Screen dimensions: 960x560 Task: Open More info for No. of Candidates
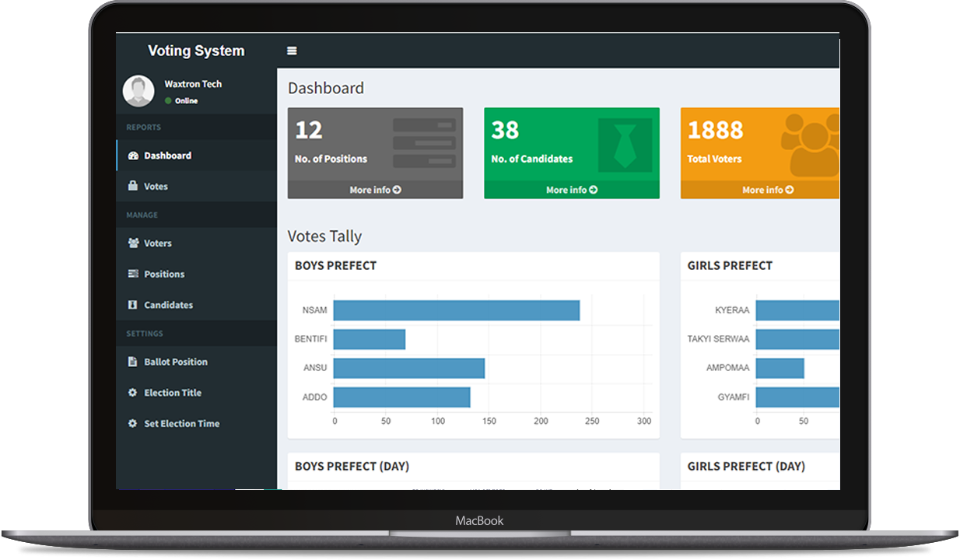tap(571, 190)
